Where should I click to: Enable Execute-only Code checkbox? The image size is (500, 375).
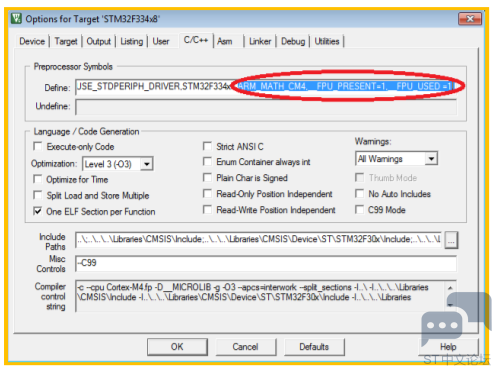(x=38, y=146)
